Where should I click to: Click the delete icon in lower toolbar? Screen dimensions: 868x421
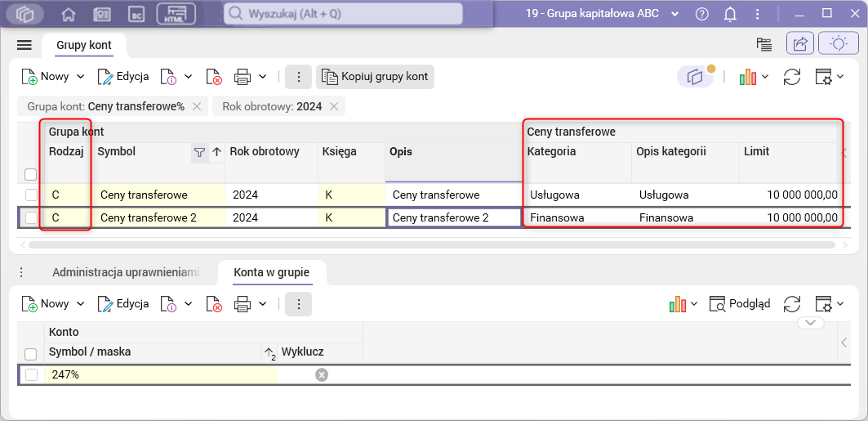213,304
